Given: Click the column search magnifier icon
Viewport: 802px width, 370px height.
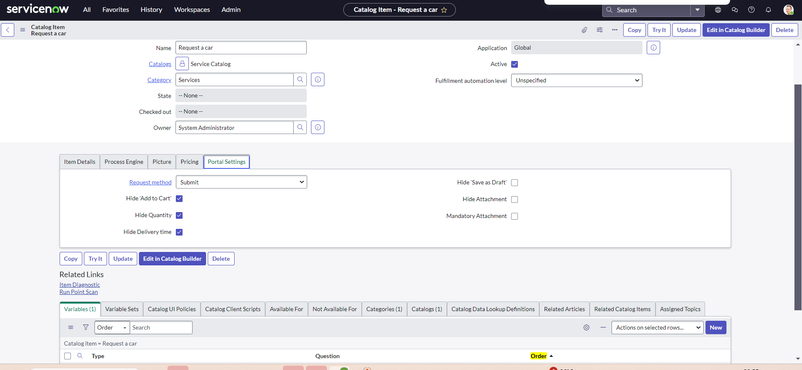Looking at the screenshot, I should tap(79, 356).
